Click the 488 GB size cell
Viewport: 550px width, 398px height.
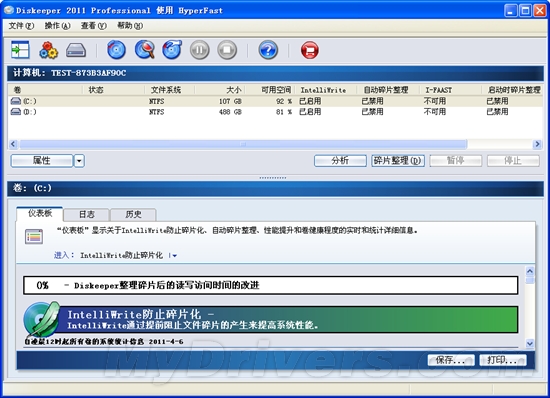(230, 112)
